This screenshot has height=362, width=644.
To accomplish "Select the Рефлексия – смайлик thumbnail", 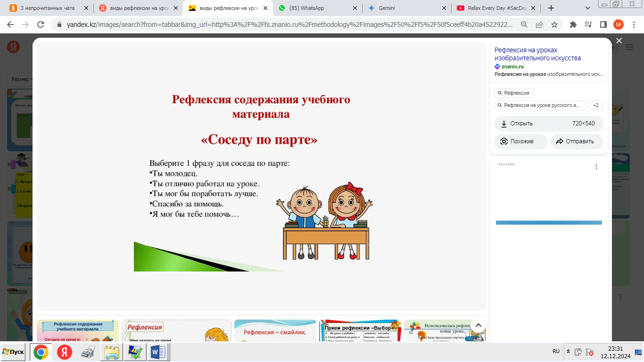I will [x=275, y=330].
